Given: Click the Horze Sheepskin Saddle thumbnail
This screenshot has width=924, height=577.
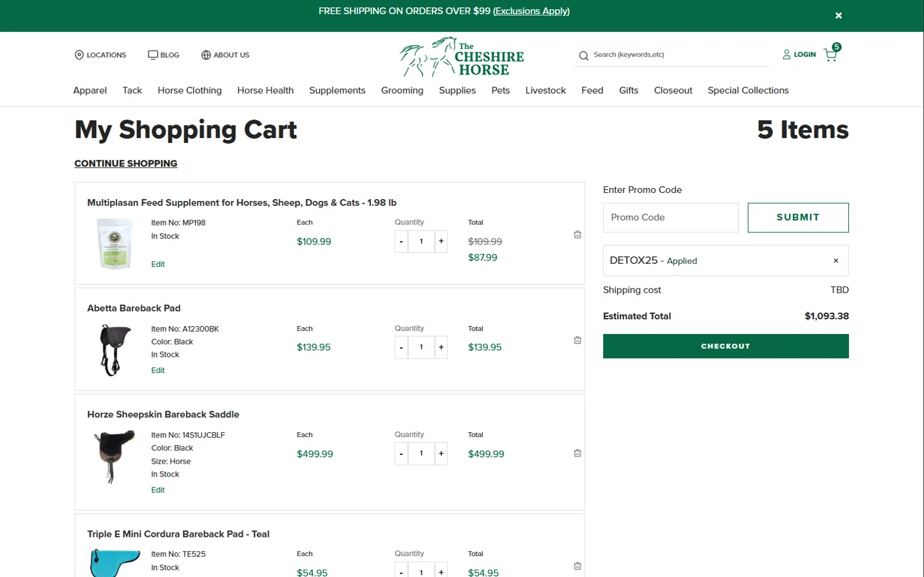Looking at the screenshot, I should coord(114,457).
